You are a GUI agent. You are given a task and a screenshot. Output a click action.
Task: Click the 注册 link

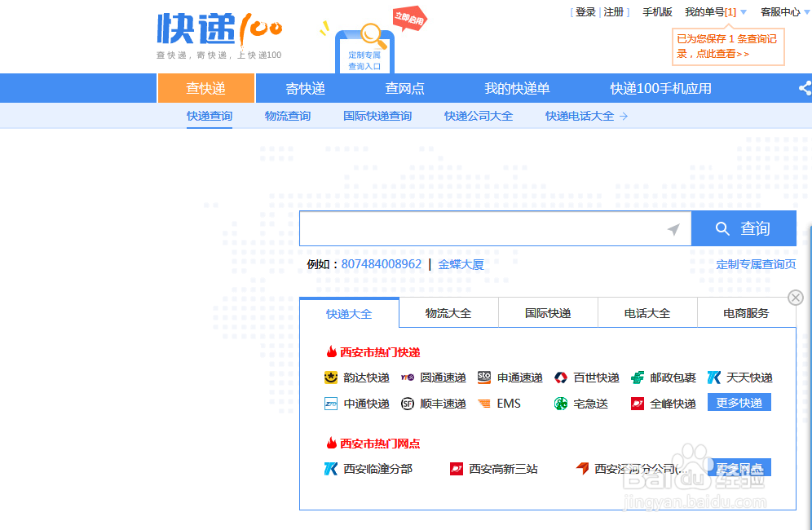(614, 12)
